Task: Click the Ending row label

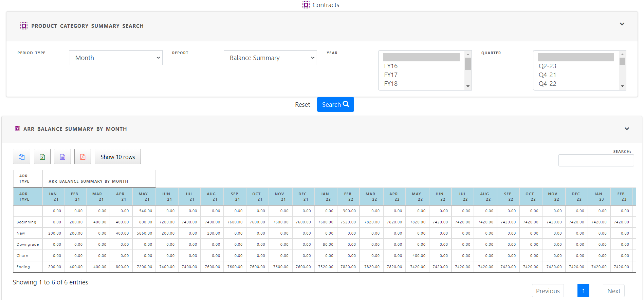Action: click(x=23, y=267)
